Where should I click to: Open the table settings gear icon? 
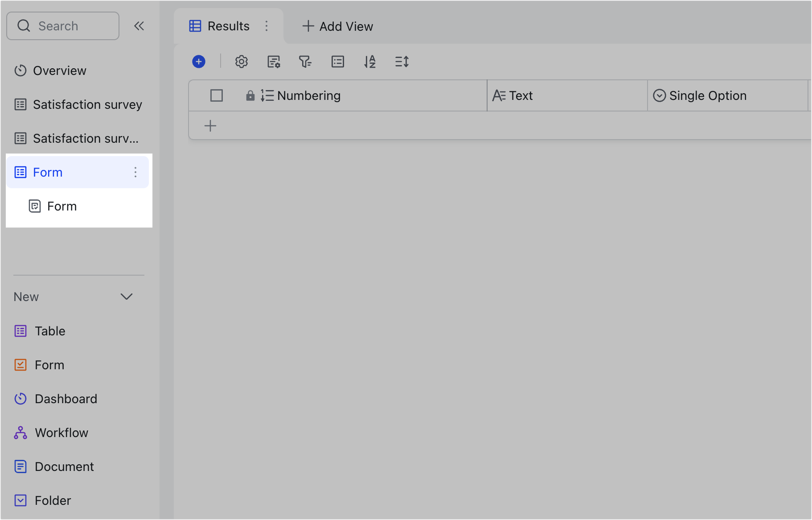click(x=241, y=62)
